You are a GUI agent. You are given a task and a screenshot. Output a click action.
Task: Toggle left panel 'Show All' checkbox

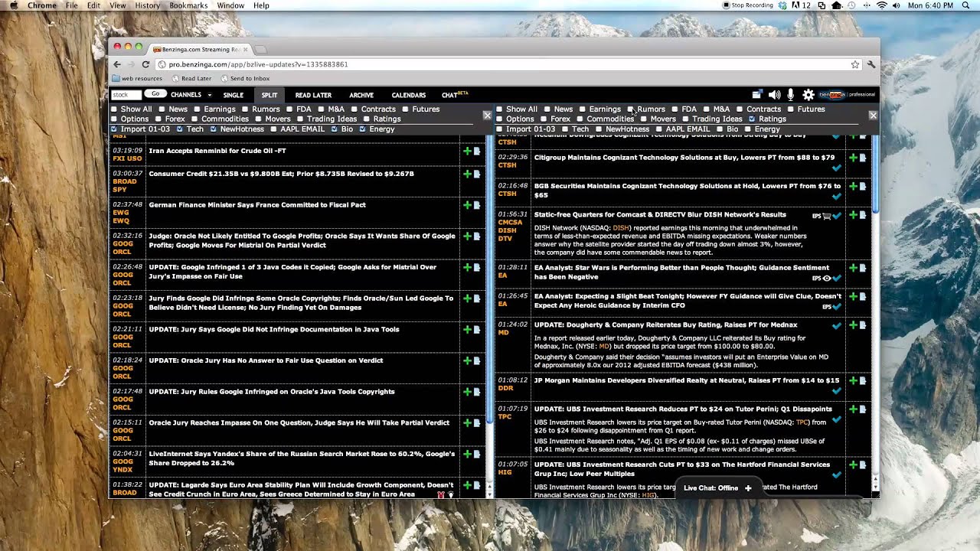(114, 109)
